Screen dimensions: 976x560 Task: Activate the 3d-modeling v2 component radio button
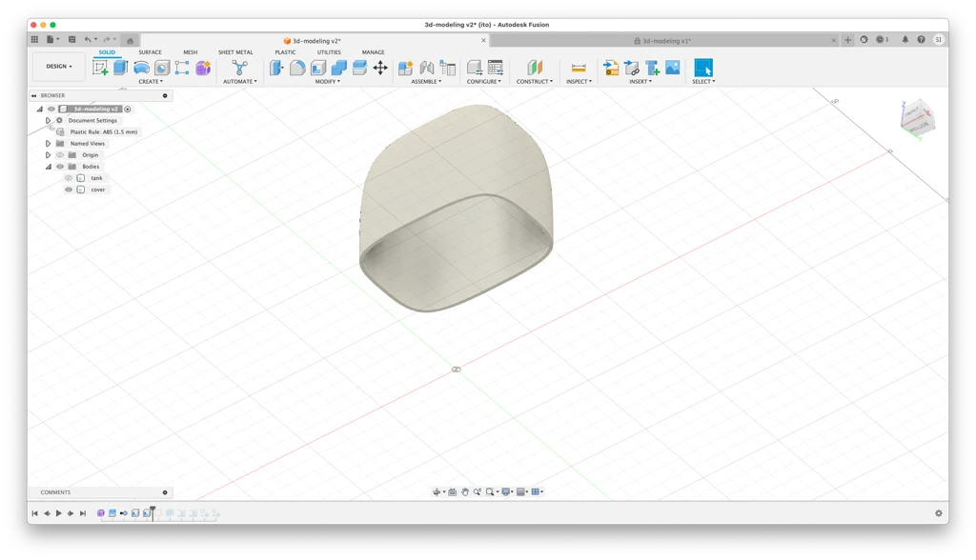coord(128,109)
